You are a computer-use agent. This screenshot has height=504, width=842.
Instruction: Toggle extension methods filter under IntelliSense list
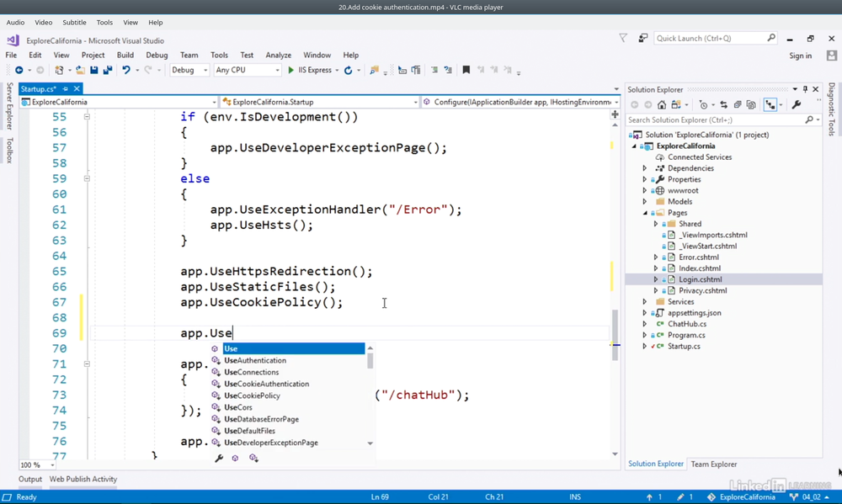[x=253, y=458]
